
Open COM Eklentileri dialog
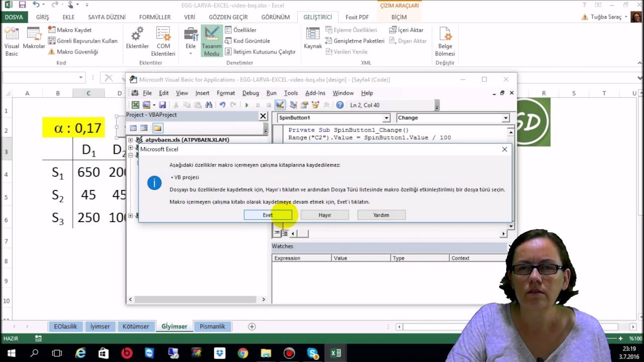point(163,42)
